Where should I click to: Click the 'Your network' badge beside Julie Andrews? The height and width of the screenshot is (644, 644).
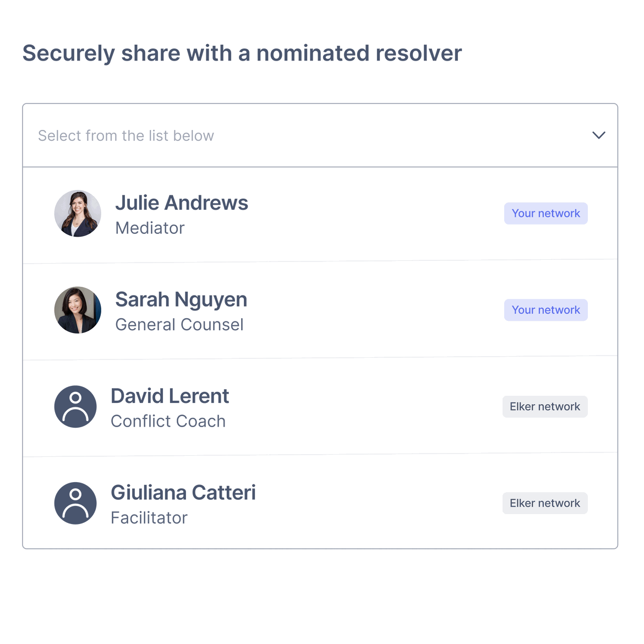[x=545, y=213]
